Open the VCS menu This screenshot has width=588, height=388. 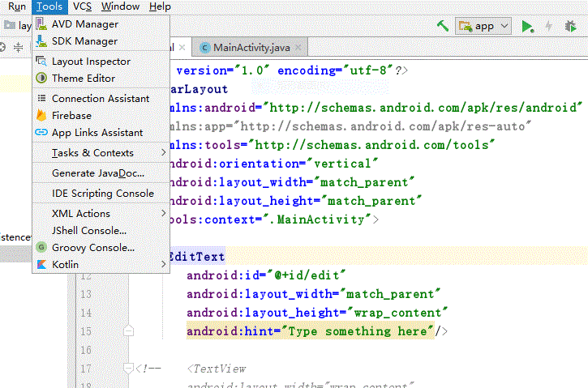click(82, 6)
